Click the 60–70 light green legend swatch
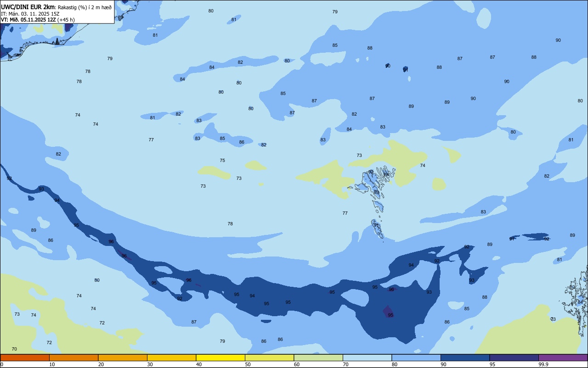Viewport: 588px width, 368px height. click(318, 357)
